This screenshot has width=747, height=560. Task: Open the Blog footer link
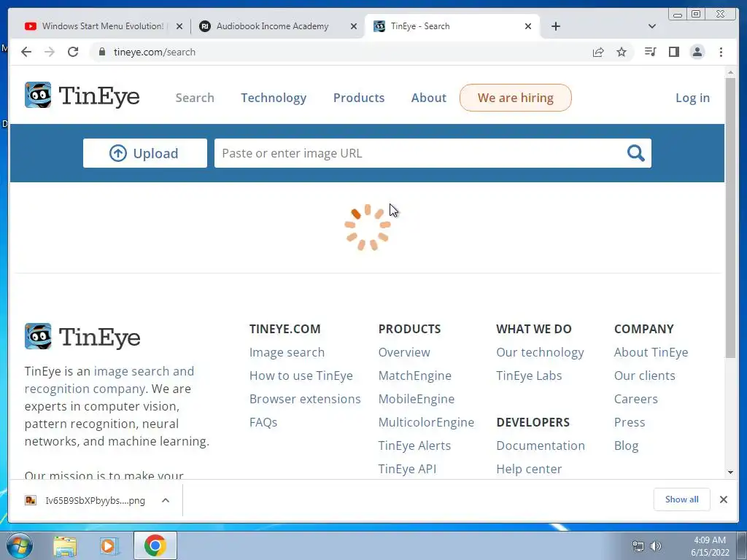[626, 446]
